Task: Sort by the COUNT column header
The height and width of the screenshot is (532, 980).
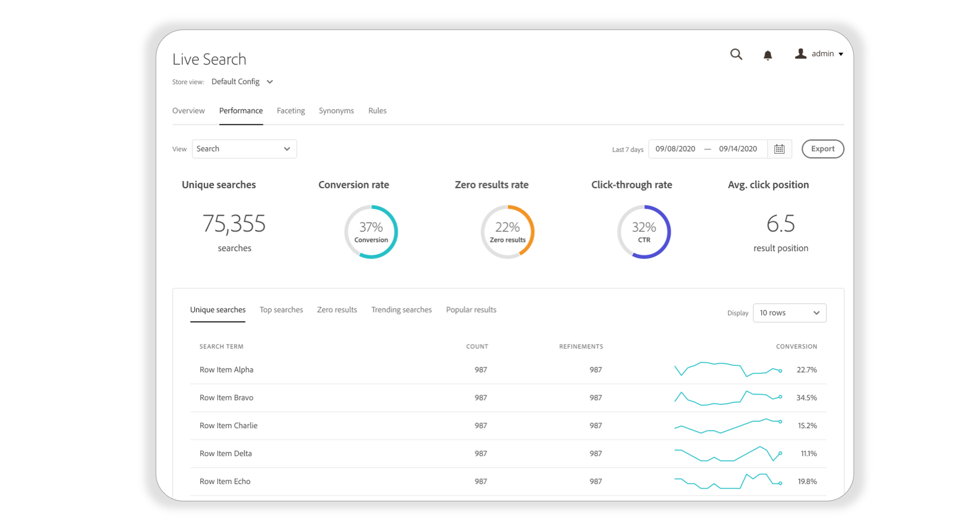Action: point(477,346)
